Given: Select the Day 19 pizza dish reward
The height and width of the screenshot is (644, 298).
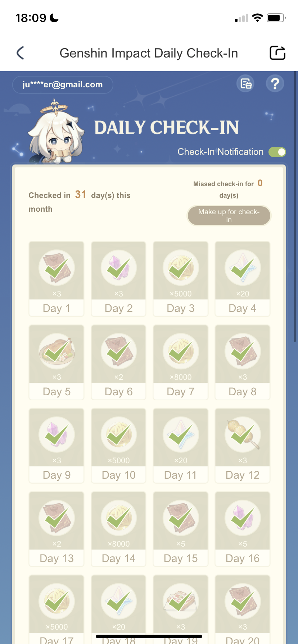Looking at the screenshot, I should click(x=181, y=609).
